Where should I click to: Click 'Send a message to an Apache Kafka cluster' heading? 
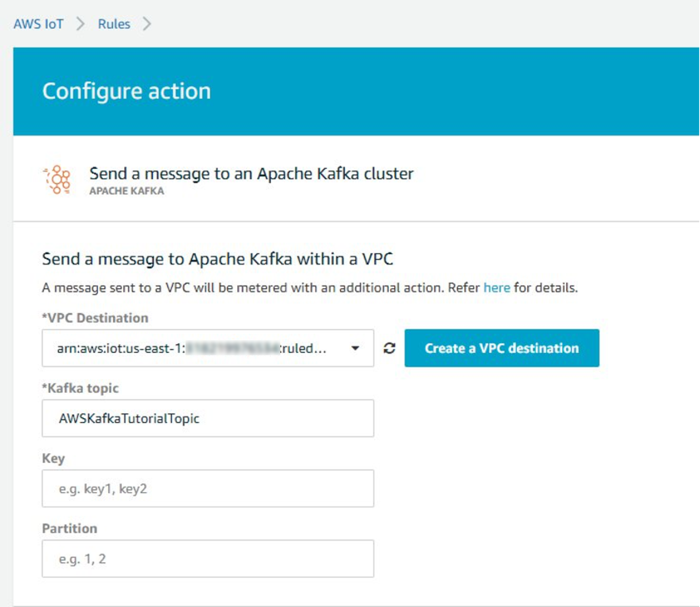[x=251, y=174]
